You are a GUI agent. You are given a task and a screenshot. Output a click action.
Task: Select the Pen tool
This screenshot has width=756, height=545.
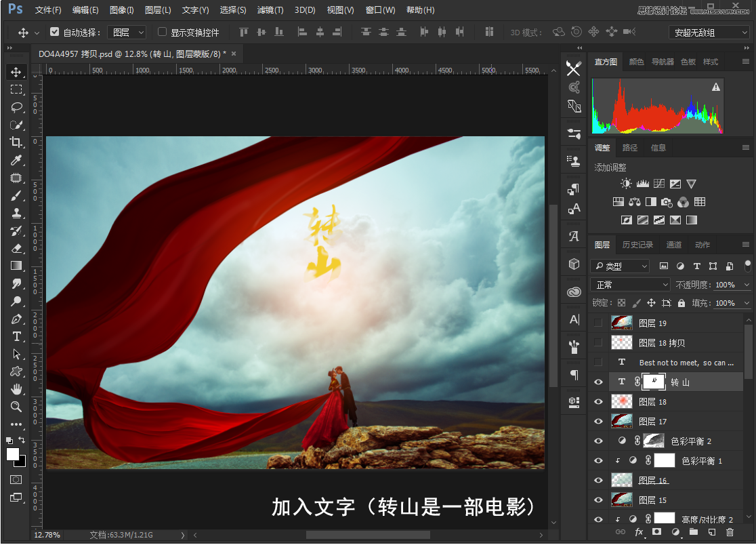(16, 319)
